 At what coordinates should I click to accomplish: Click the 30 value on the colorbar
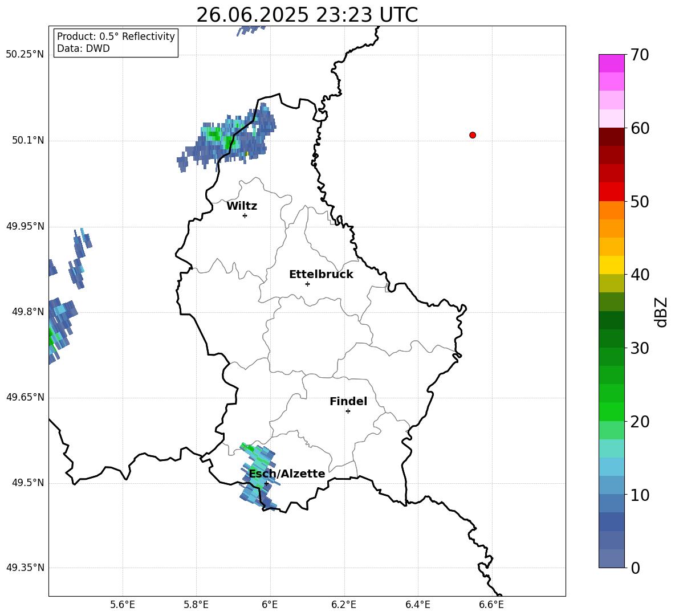[640, 348]
